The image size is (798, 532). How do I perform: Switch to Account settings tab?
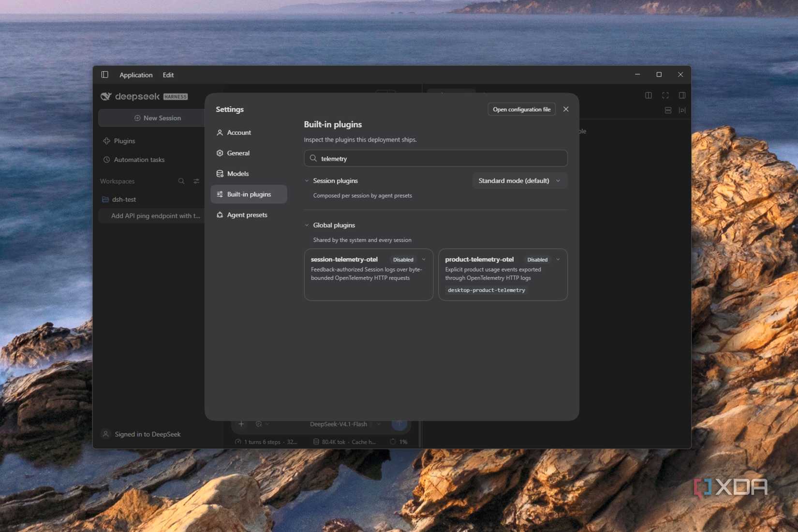[x=249, y=133]
